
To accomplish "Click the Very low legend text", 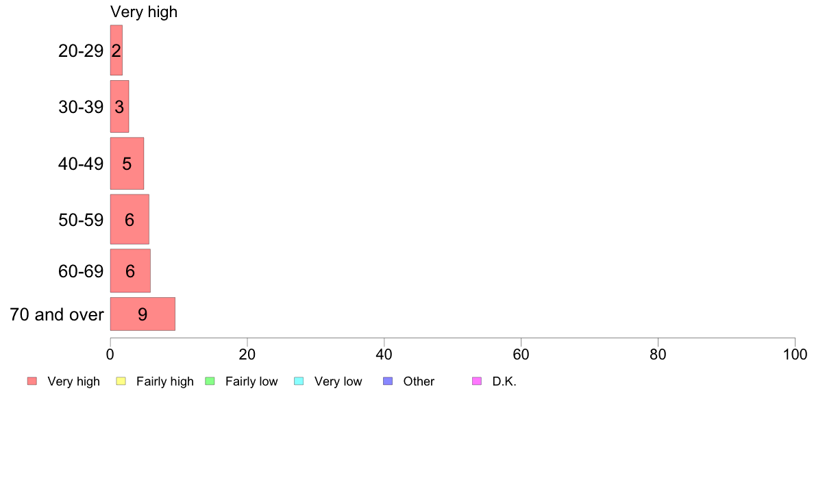I will click(x=338, y=381).
